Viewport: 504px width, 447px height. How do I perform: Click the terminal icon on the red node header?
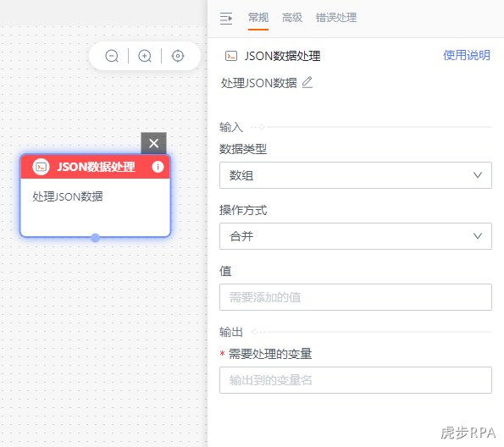tap(42, 167)
